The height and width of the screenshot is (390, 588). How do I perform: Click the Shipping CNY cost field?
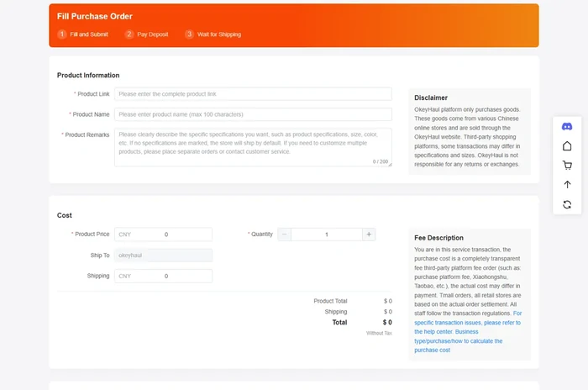(x=163, y=276)
